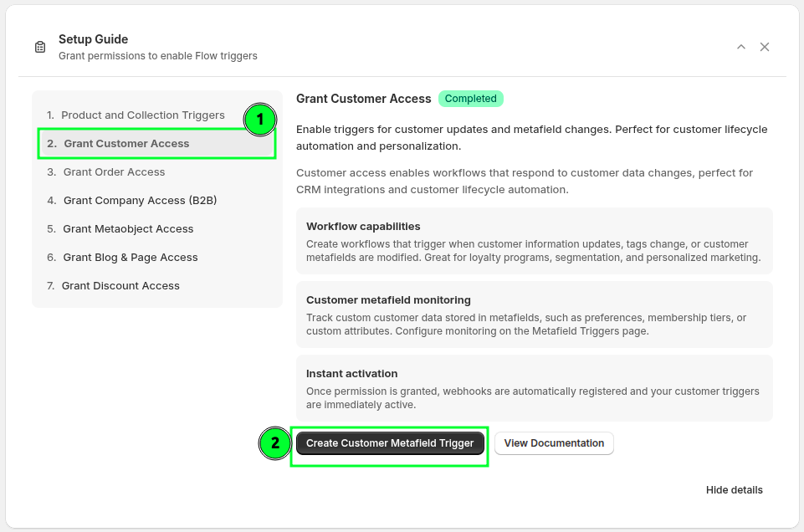Screen dimensions: 804x532
Task: Click the Workflow capabilities card
Action: [534, 241]
